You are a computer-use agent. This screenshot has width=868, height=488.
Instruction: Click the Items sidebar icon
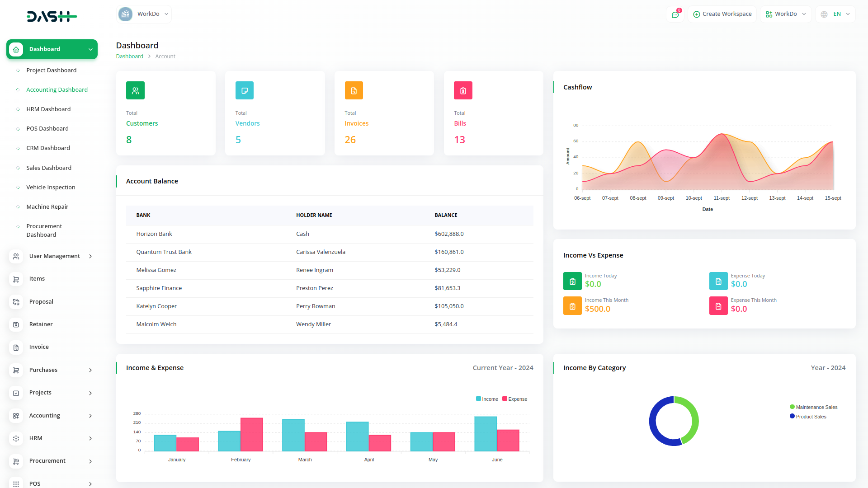[16, 279]
